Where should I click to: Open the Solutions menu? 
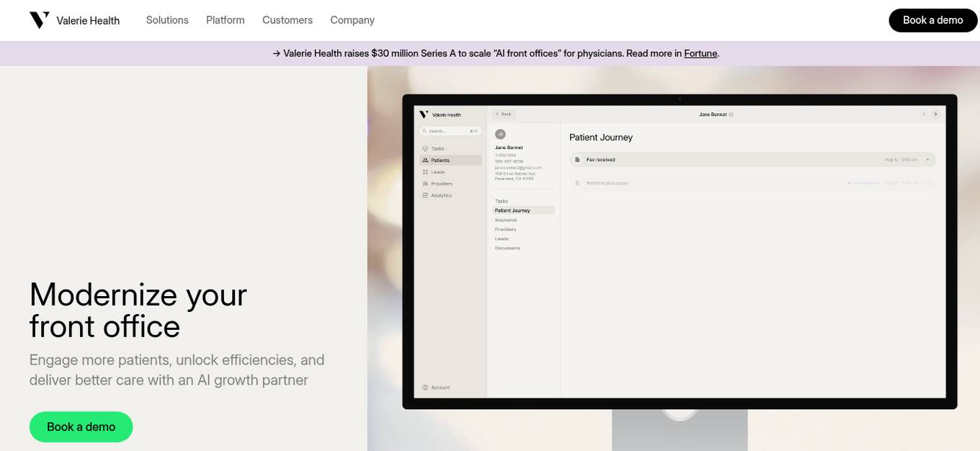click(x=167, y=20)
